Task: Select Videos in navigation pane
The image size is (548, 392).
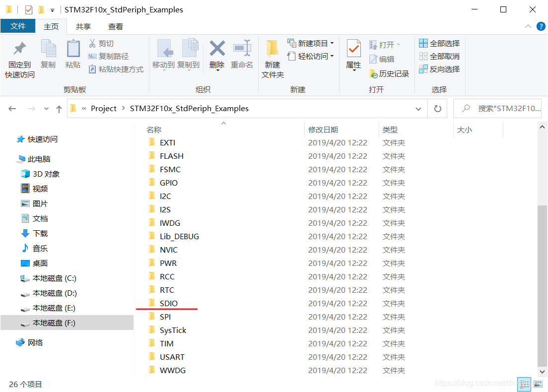Action: click(x=34, y=189)
